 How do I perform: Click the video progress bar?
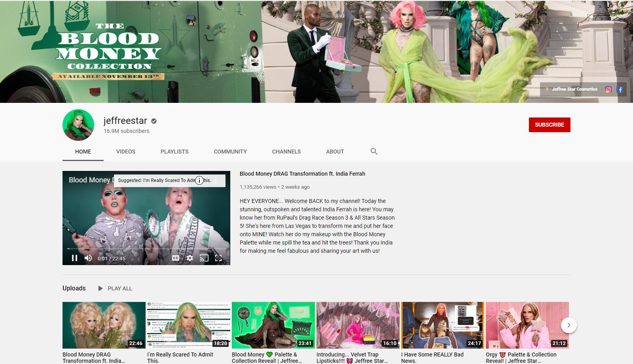pyautogui.click(x=146, y=248)
